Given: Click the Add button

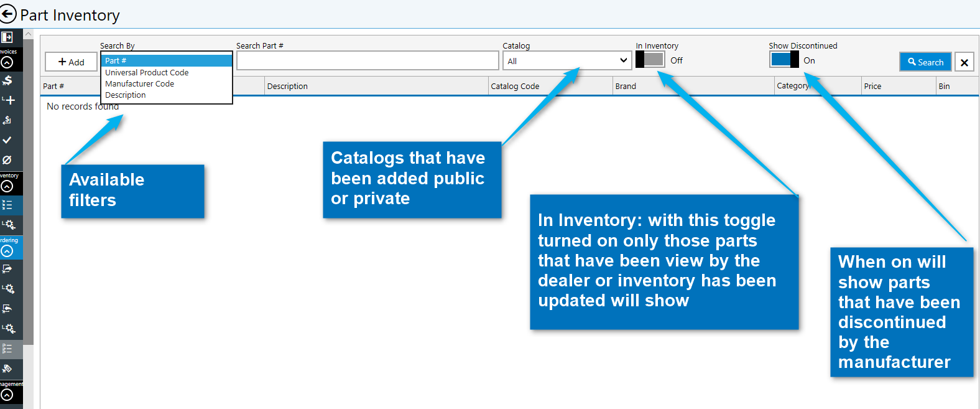Looking at the screenshot, I should [x=72, y=62].
